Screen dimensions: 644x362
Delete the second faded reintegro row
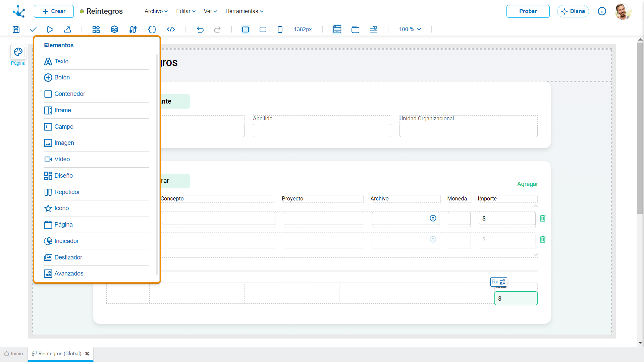[542, 240]
